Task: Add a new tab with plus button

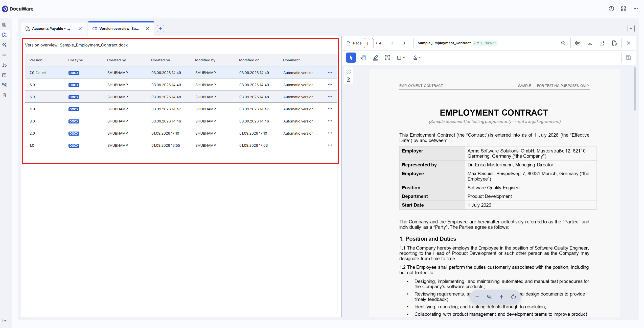Action: (x=160, y=29)
